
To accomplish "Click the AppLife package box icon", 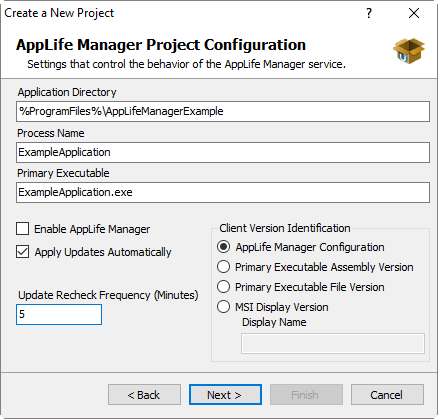I will point(409,51).
